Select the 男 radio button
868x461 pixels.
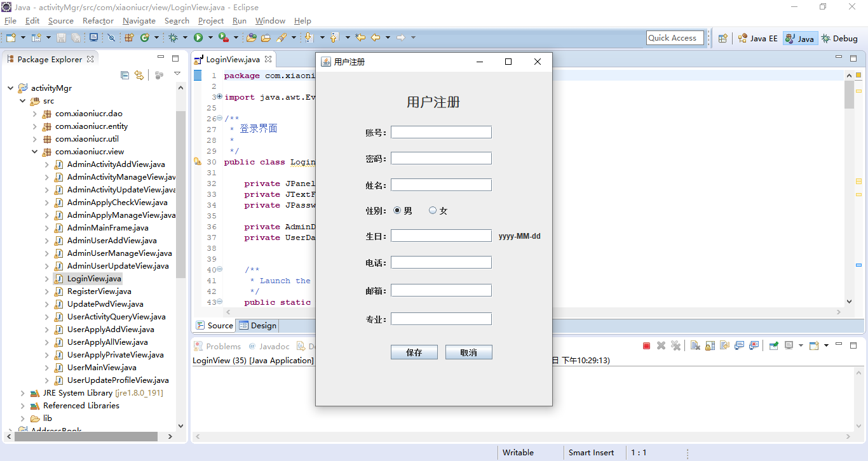coord(398,211)
